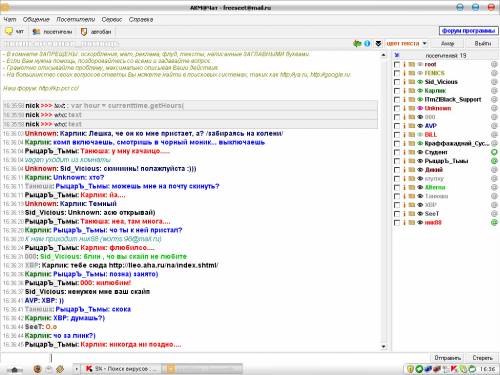Open the Посетители menu
500x375 pixels.
[x=75, y=19]
